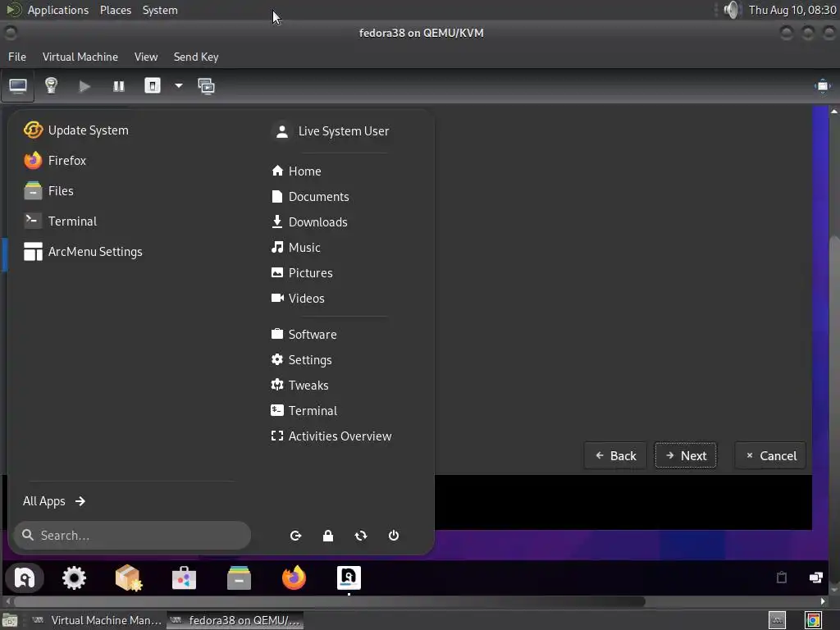This screenshot has width=840, height=630.
Task: Click the log out icon in ArcMenu
Action: (x=295, y=536)
